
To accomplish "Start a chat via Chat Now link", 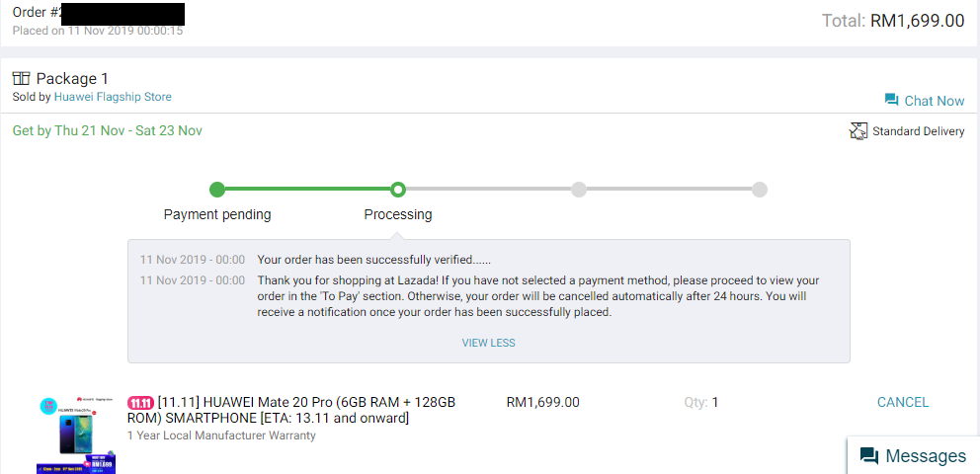I will pos(934,101).
